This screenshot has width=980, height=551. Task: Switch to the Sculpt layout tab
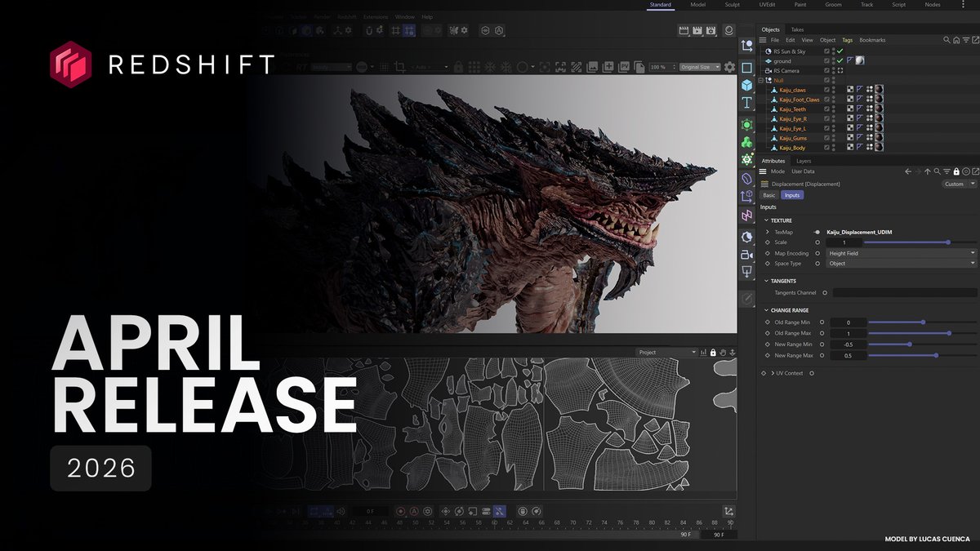coord(732,5)
